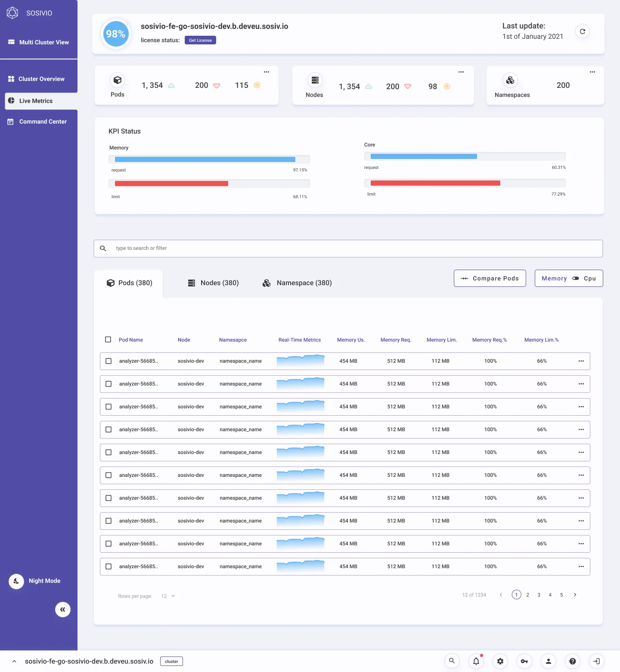Click the search magnifier in bottom bar
This screenshot has width=620, height=672.
click(452, 661)
